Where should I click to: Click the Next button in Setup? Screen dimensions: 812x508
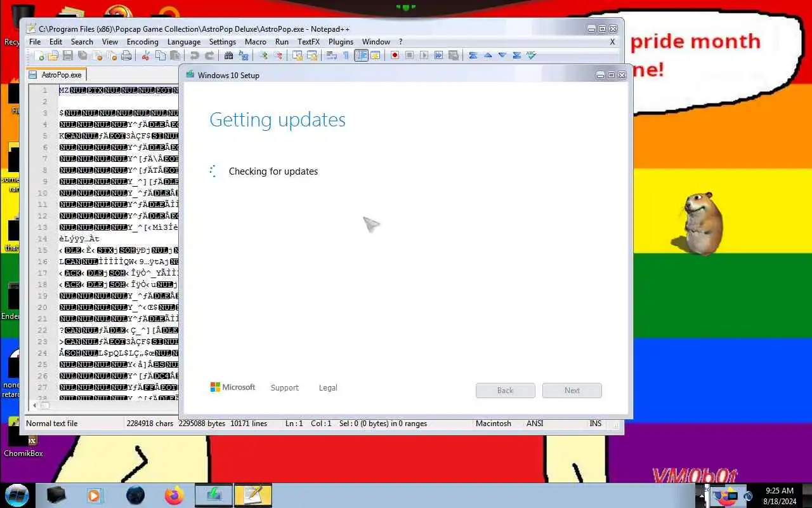coord(572,391)
